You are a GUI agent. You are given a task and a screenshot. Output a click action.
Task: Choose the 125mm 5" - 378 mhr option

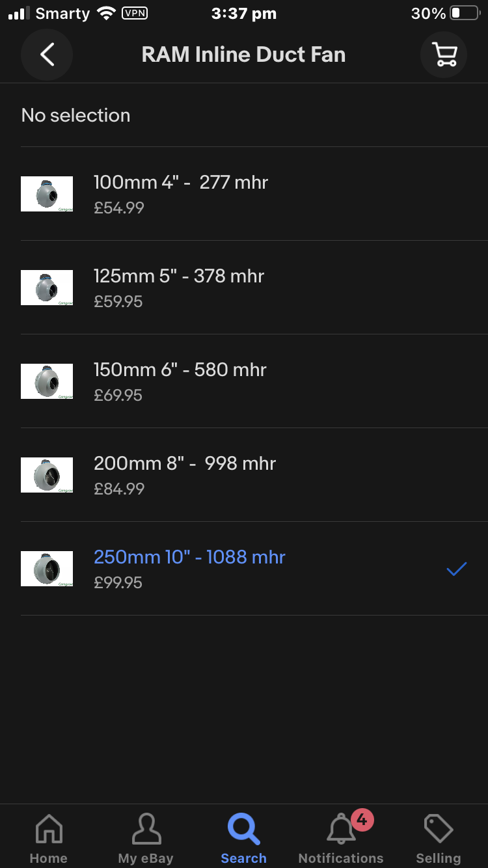[x=179, y=277]
